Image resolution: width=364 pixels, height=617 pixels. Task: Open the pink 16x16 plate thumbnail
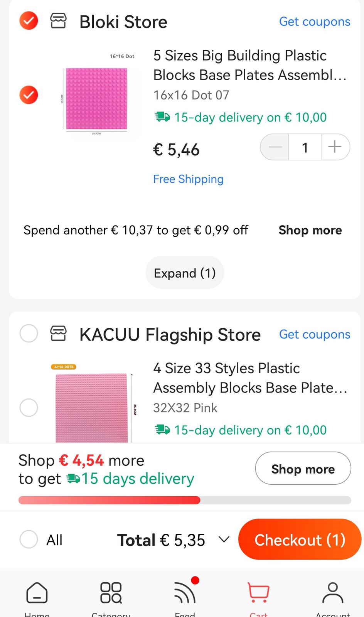tap(96, 98)
